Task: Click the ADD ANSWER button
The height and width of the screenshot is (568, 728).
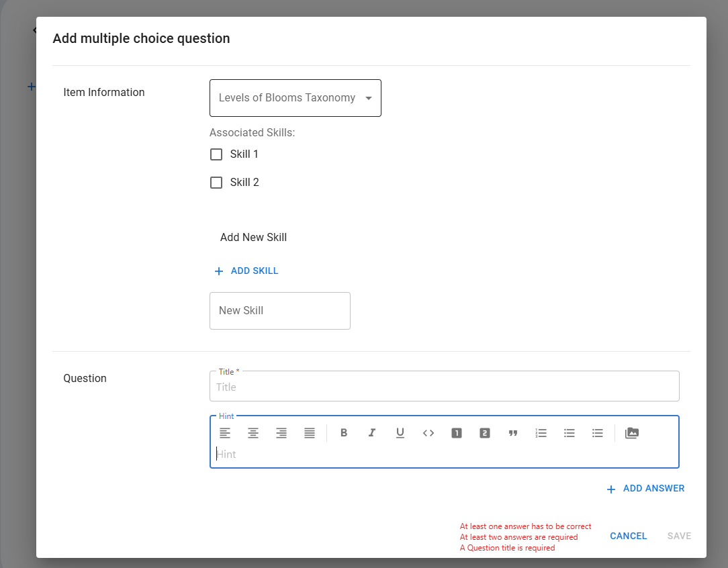Action: tap(646, 489)
